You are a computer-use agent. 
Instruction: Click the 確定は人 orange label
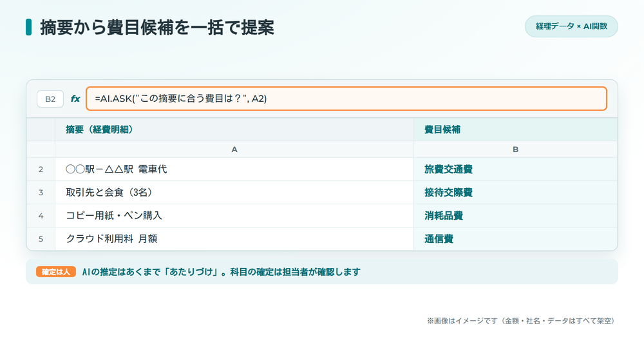(x=56, y=272)
